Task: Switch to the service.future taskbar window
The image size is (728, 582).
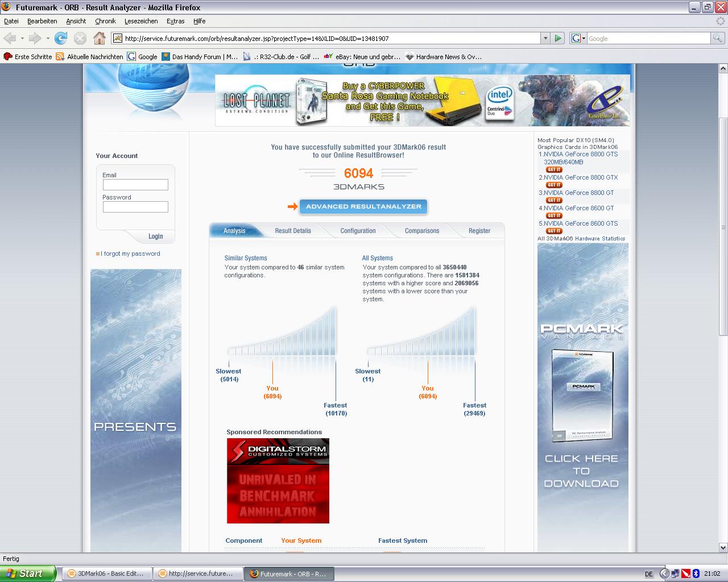Action: tap(198, 573)
